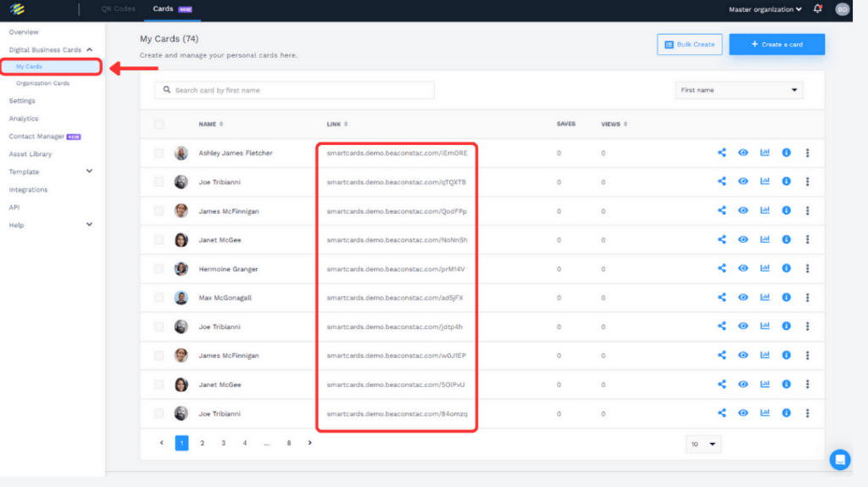Viewport: 868px width, 487px height.
Task: Expand the Template sidebar section
Action: pos(89,171)
